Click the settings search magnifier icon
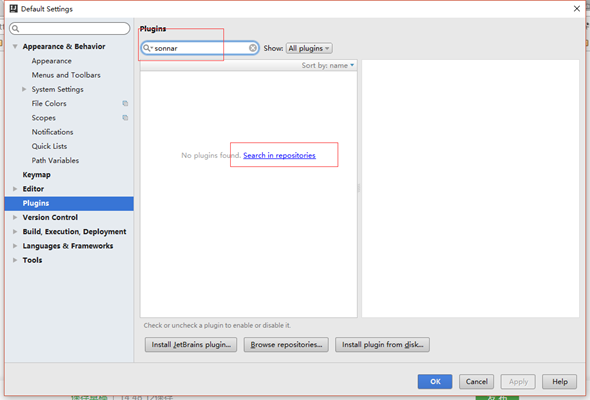The width and height of the screenshot is (590, 400). (15, 29)
